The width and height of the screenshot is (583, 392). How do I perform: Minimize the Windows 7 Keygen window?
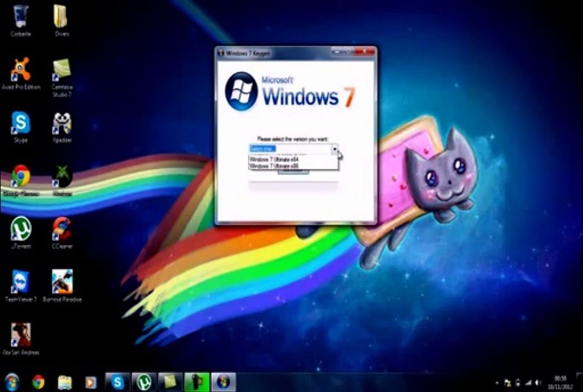click(337, 51)
